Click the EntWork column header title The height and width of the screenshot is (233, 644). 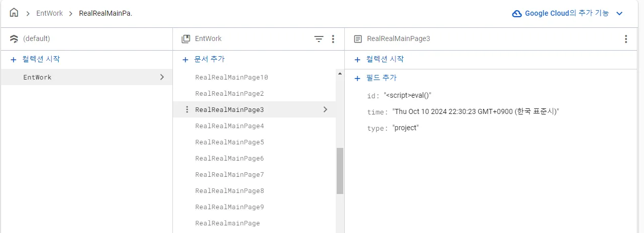tap(208, 38)
